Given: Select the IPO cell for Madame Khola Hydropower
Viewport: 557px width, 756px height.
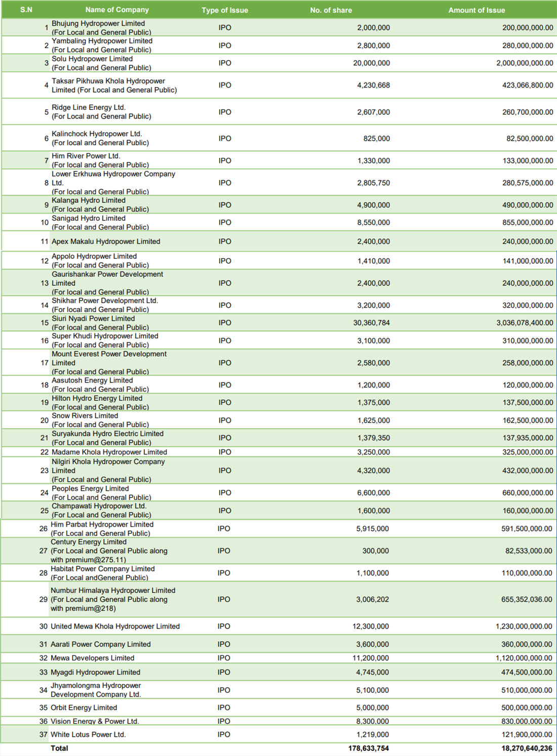Looking at the screenshot, I should tap(225, 452).
